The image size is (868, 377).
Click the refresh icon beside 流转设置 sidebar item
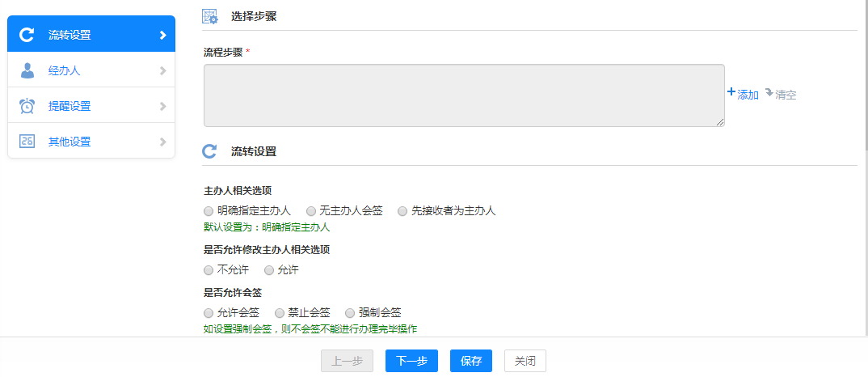pyautogui.click(x=27, y=35)
